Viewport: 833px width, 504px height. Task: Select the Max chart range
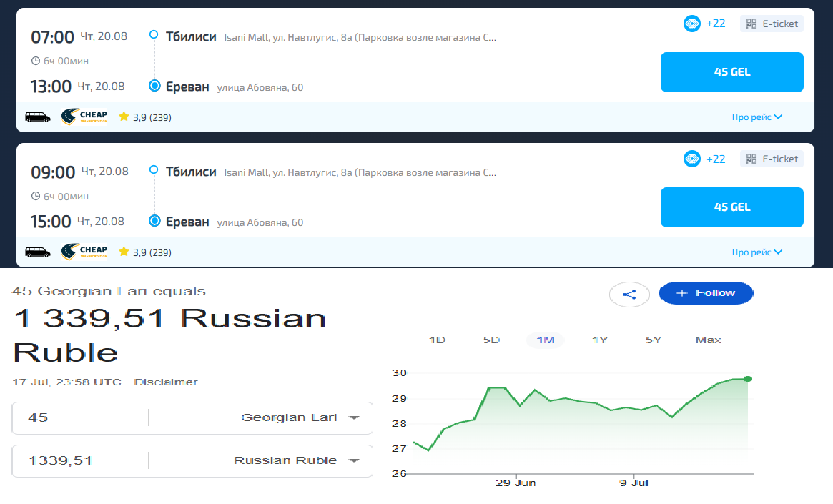(x=708, y=340)
